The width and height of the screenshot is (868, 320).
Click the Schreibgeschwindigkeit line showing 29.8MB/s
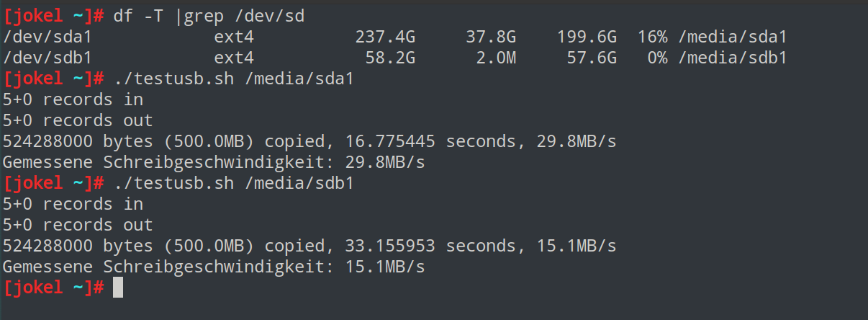(x=214, y=162)
